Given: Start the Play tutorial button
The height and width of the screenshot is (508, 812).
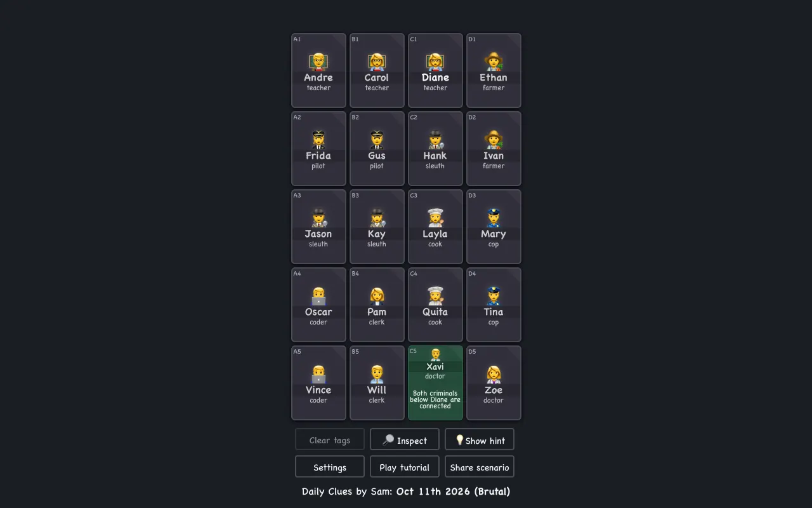Looking at the screenshot, I should [x=405, y=467].
